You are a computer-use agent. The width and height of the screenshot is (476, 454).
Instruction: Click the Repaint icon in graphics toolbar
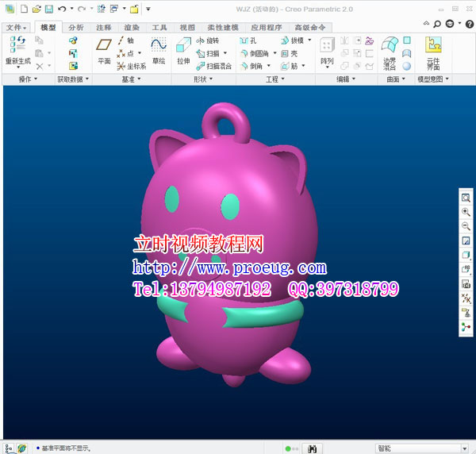pos(466,240)
